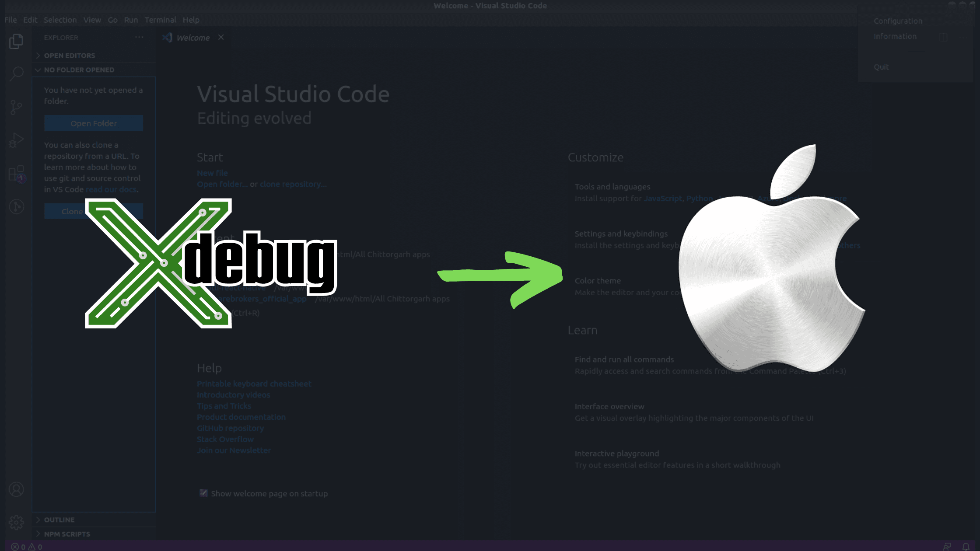
Task: Open the notifications bell in status bar
Action: click(966, 547)
